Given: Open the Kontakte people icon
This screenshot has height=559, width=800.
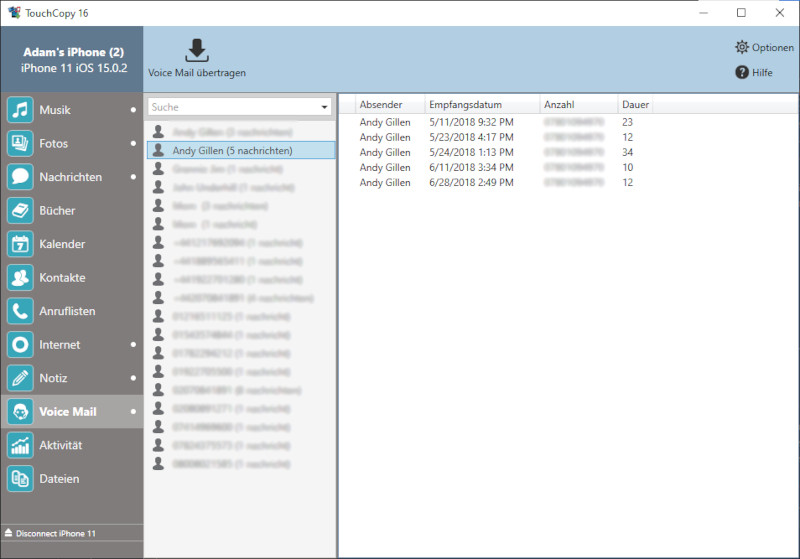Looking at the screenshot, I should pyautogui.click(x=20, y=277).
